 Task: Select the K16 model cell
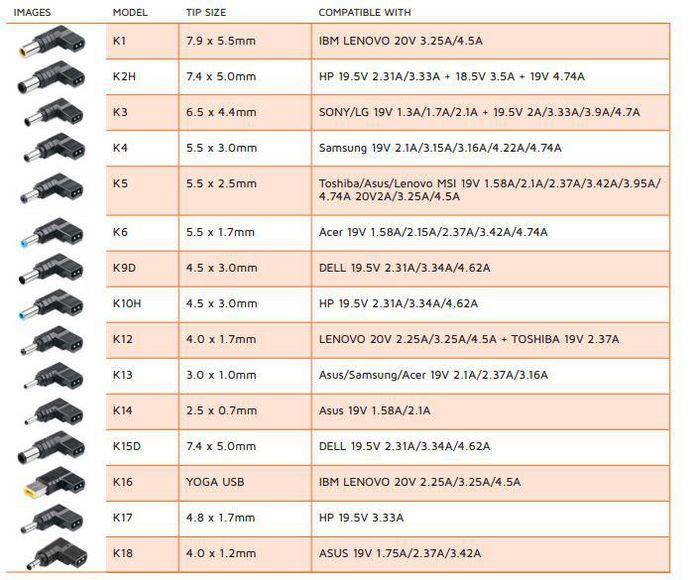pyautogui.click(x=142, y=483)
